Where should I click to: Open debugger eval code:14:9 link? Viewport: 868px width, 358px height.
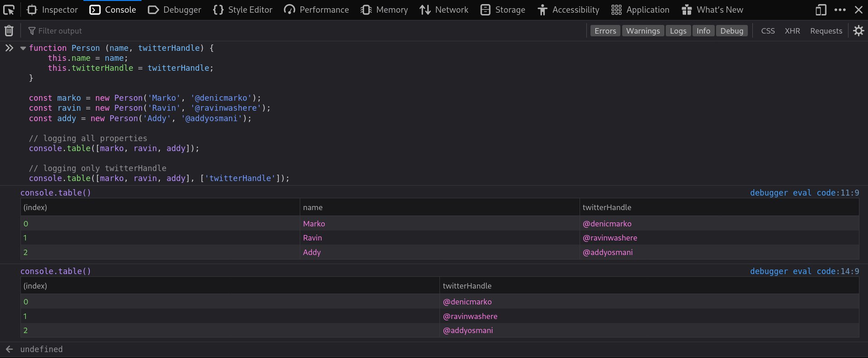805,271
